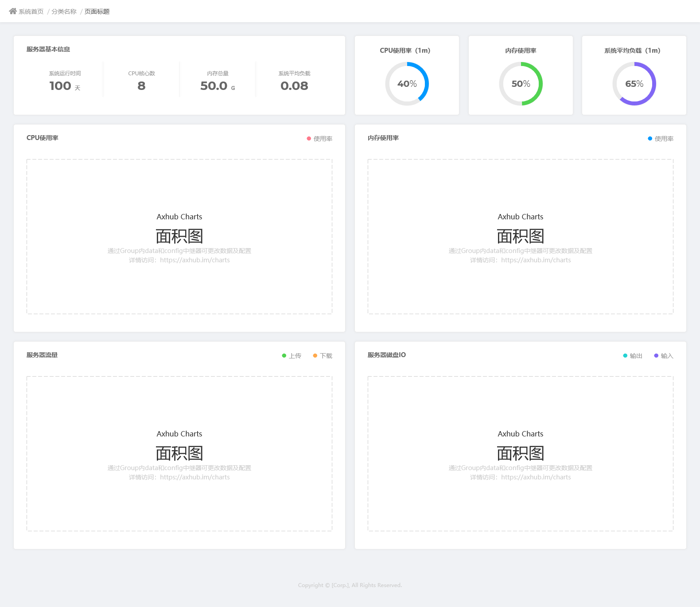Toggle the blue 使用率 legend dot in memory chart
700x607 pixels.
tap(650, 139)
